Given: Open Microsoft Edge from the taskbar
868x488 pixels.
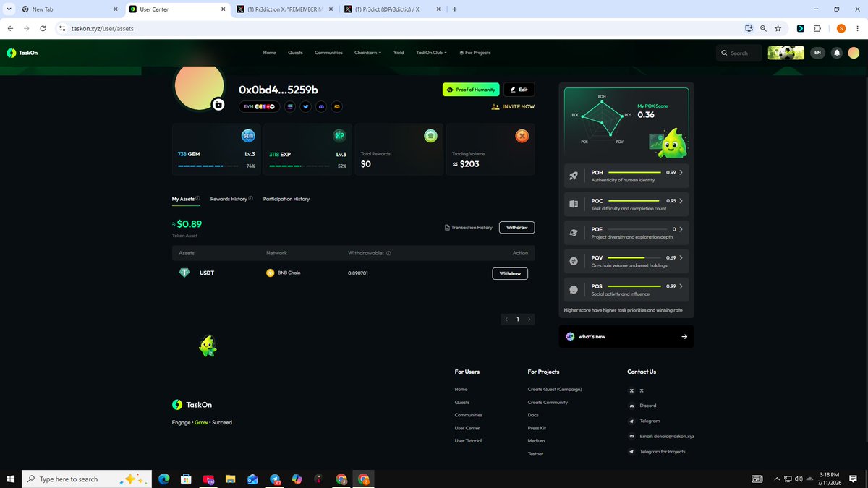Looking at the screenshot, I should (x=163, y=479).
